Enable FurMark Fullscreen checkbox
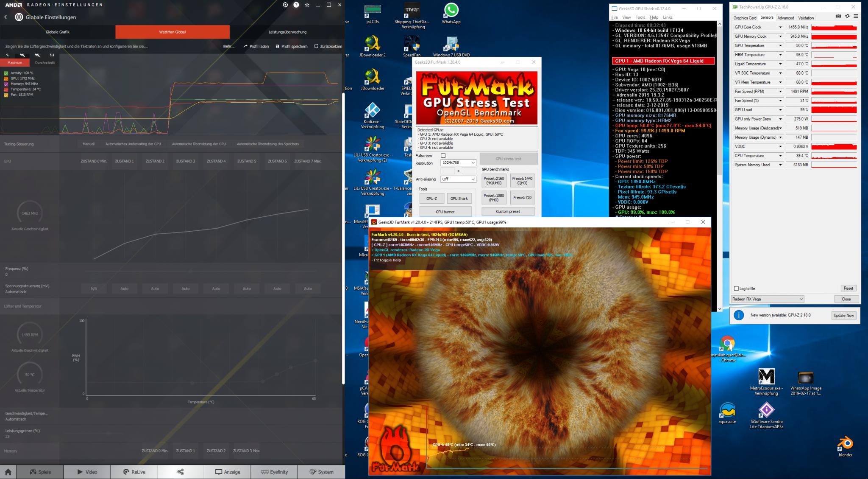868x479 pixels. tap(443, 156)
